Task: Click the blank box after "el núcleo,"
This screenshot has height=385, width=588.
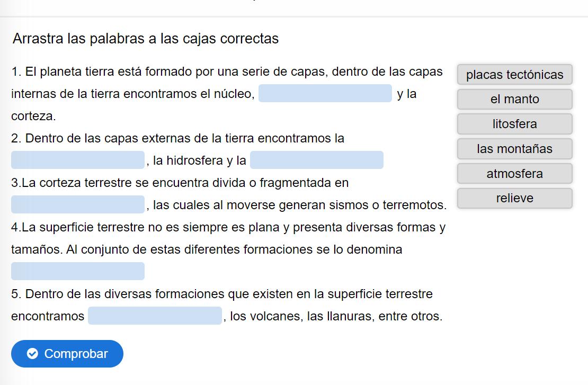Action: [x=325, y=94]
